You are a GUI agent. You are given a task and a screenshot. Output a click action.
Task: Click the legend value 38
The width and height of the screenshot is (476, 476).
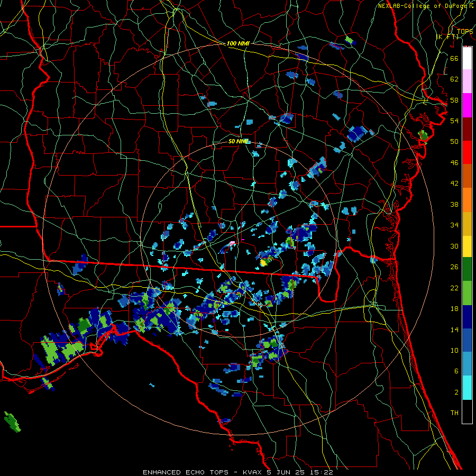454,204
